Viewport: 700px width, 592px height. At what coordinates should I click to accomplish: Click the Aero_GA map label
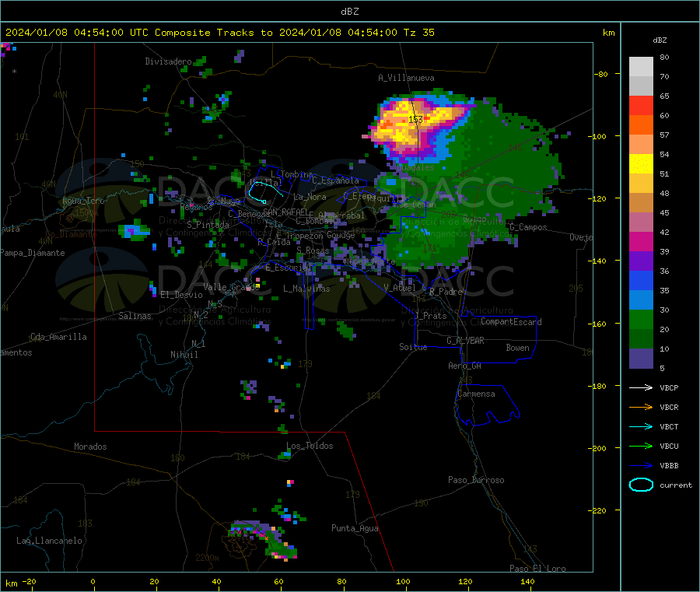[x=464, y=366]
